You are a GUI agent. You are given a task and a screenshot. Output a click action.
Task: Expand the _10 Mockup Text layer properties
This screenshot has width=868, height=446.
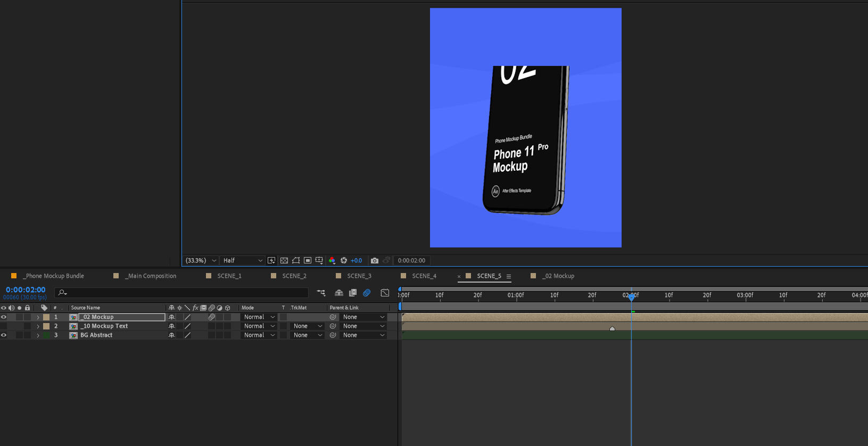(38, 326)
